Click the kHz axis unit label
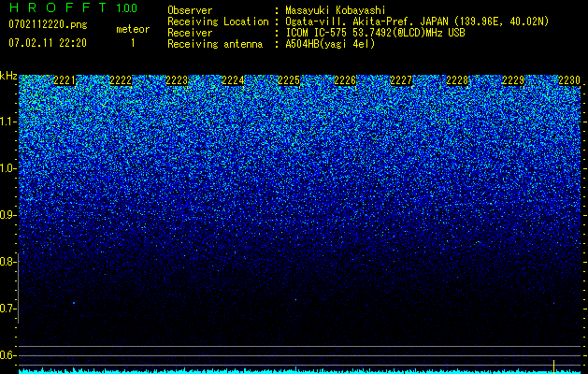 8,76
